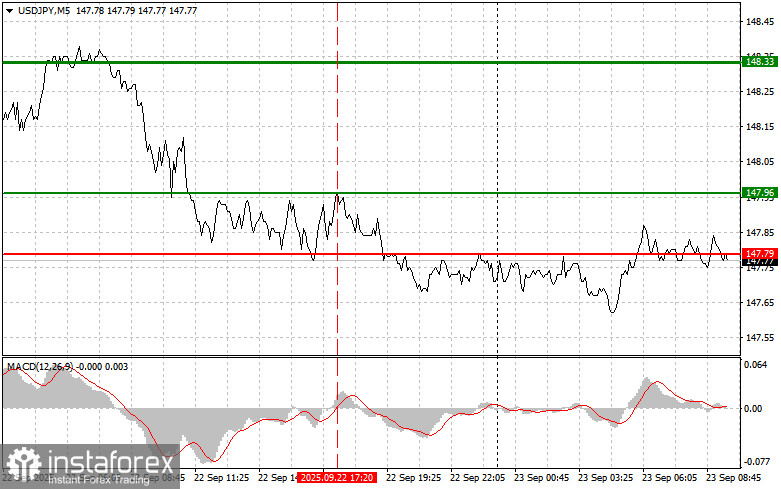Click the 22 Sep 11:25 time label
Viewport: 781px width, 489px height.
pyautogui.click(x=221, y=478)
